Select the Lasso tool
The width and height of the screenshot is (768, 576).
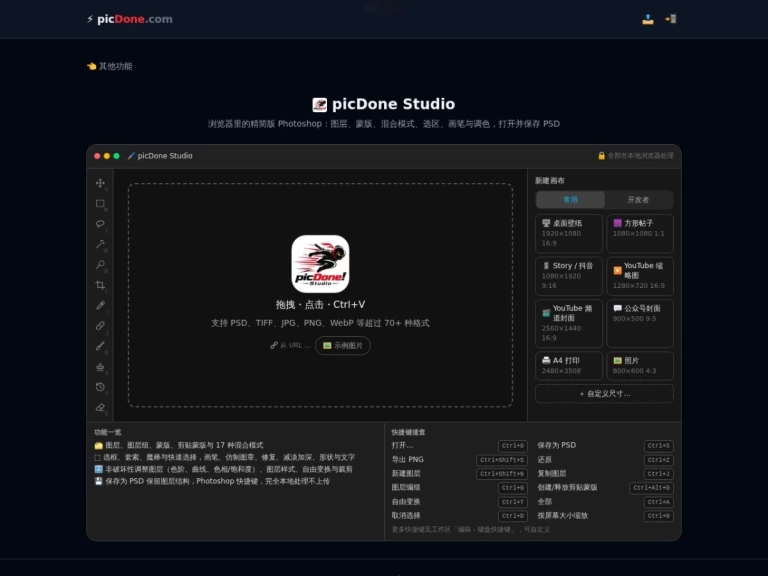coord(100,224)
